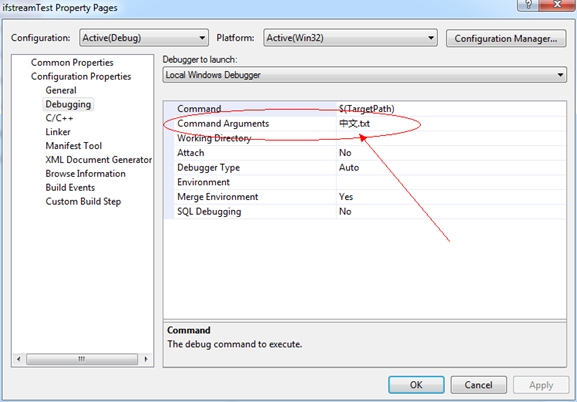The height and width of the screenshot is (402, 577).
Task: Open the Linker settings page
Action: click(x=58, y=132)
